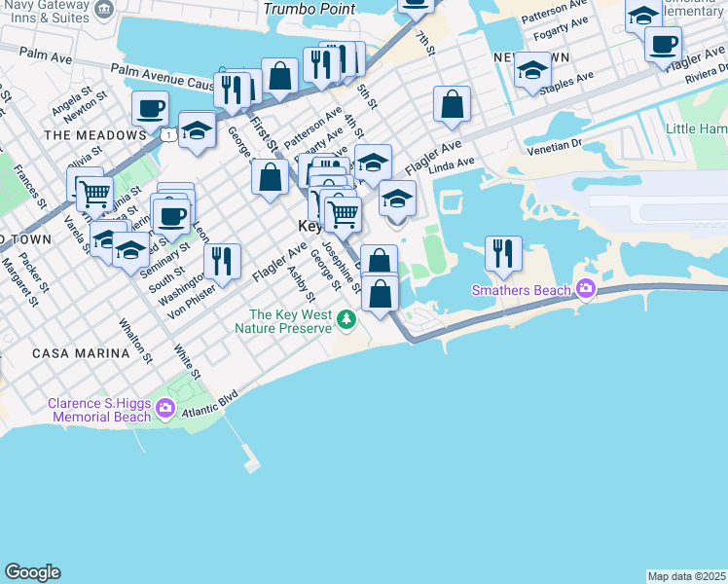Select shopping cart marker near Virginia St
Viewport: 728px width, 584px height.
coord(94,195)
